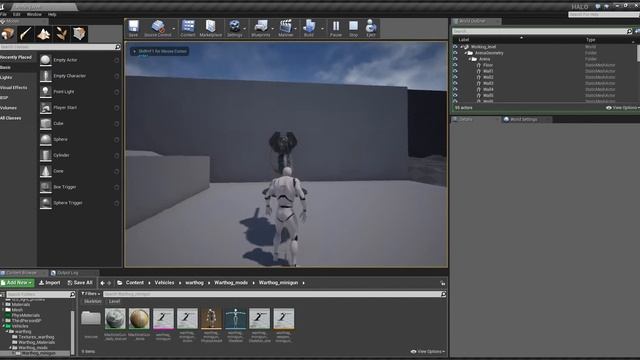The width and height of the screenshot is (640, 360).
Task: Toggle visibility of Wall2 actor
Action: [x=455, y=77]
